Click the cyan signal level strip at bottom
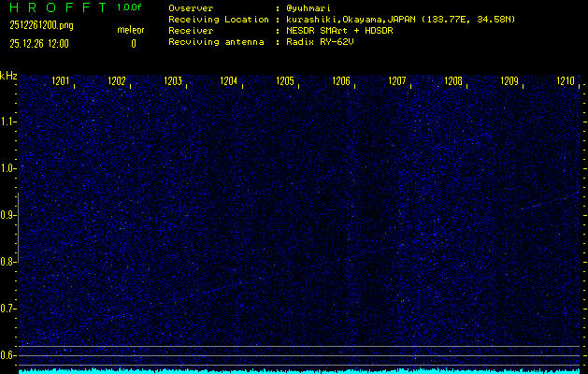 (299, 371)
